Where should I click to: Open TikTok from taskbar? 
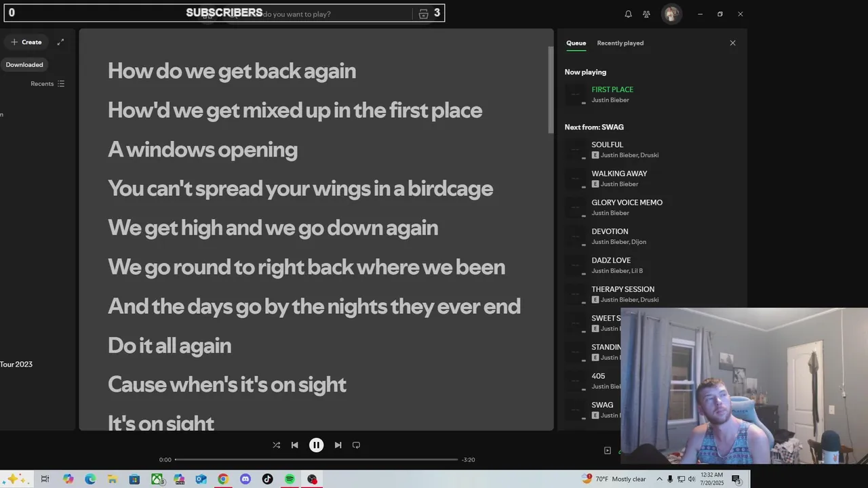[x=267, y=479]
